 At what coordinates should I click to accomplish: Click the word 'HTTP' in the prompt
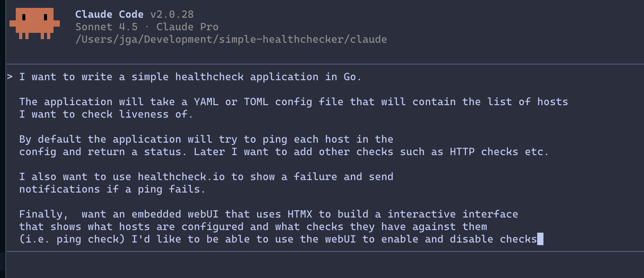click(462, 152)
